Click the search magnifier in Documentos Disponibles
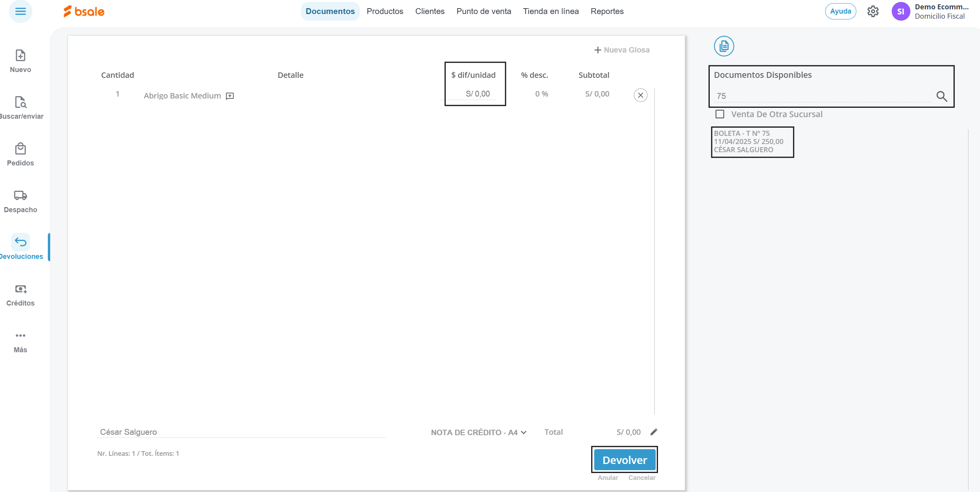980x492 pixels. tap(941, 96)
